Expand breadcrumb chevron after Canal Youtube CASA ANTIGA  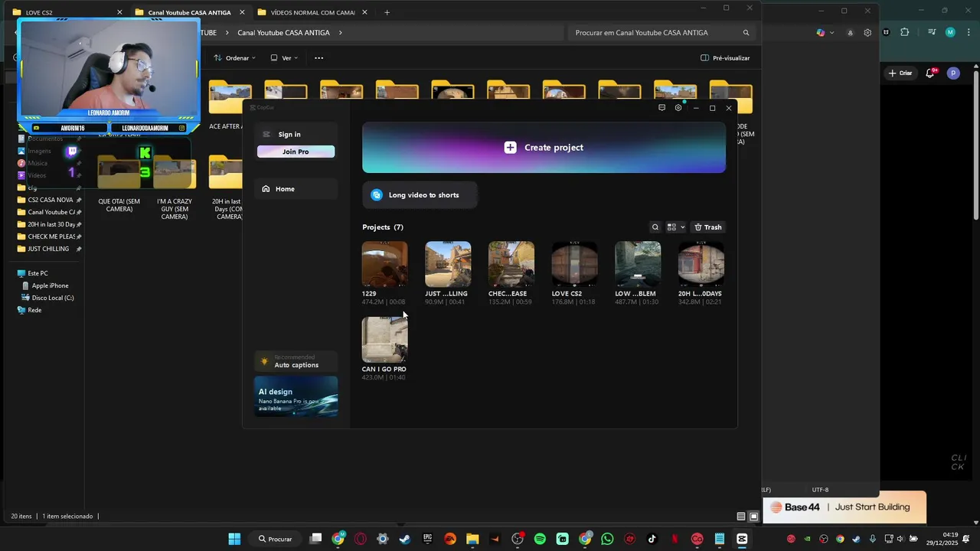[340, 33]
